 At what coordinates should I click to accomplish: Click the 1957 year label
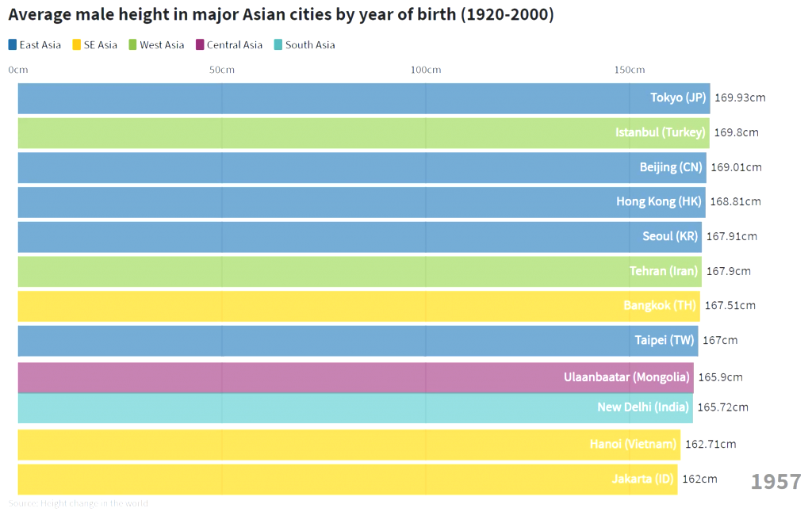(x=776, y=482)
